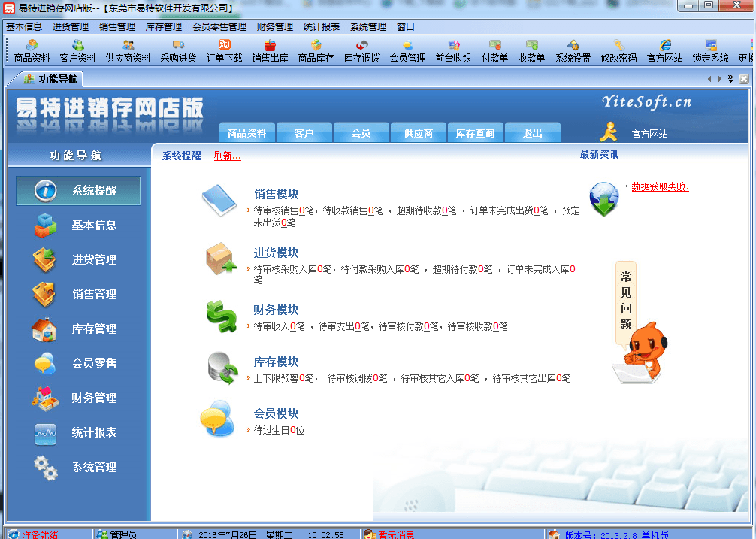Click the 销售出库 toolbar icon

pos(270,51)
